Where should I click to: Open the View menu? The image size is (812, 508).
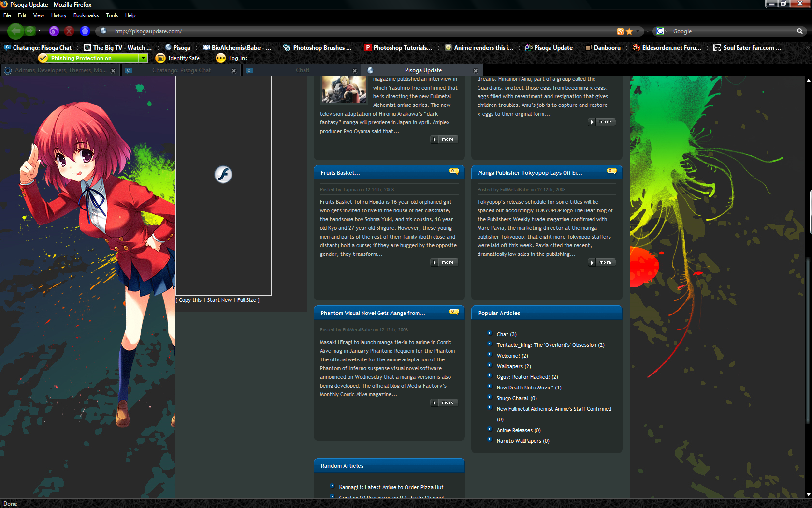(x=39, y=15)
